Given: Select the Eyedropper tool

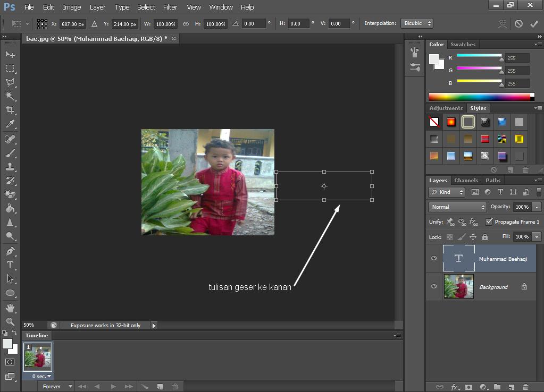Looking at the screenshot, I should [x=10, y=124].
